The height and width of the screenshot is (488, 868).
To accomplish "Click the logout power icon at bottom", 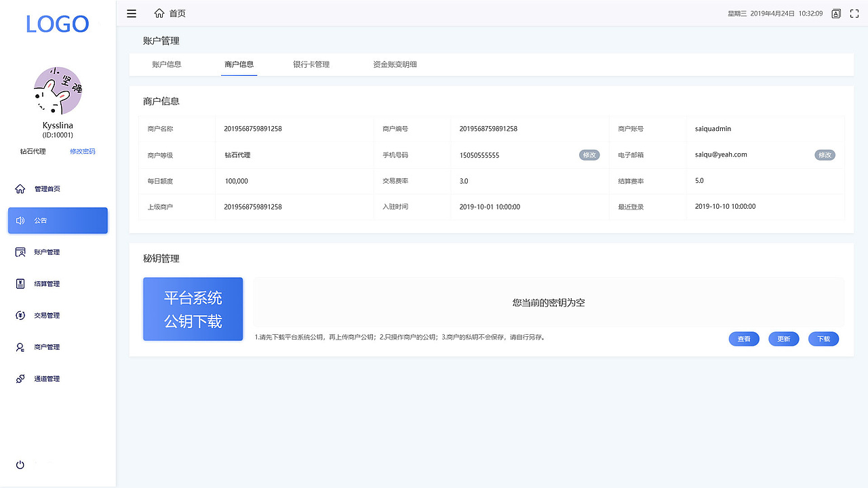I will 20,464.
